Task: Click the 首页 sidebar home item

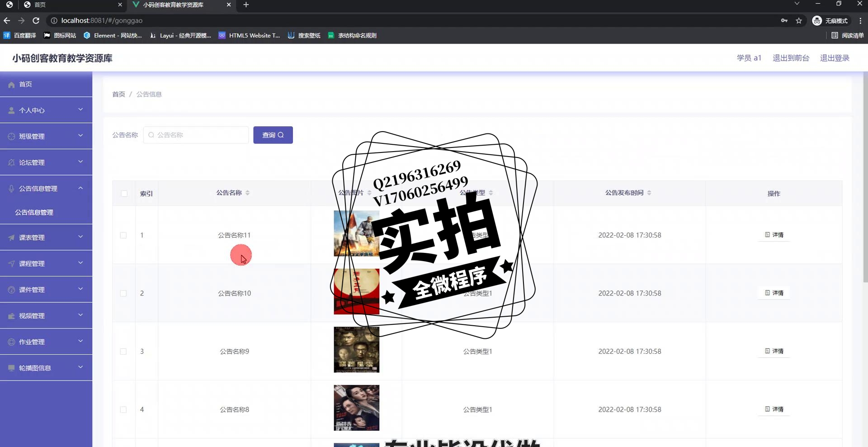Action: [46, 84]
